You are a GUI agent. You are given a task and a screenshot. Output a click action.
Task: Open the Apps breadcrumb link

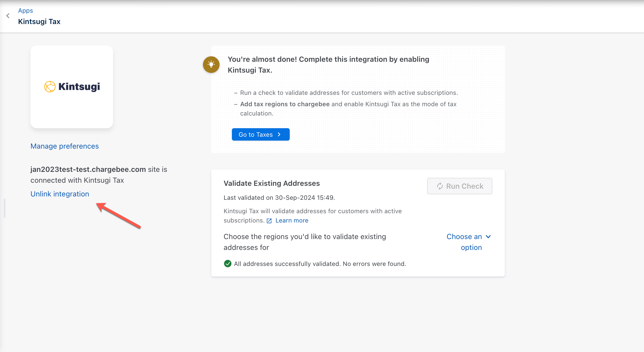coord(25,11)
